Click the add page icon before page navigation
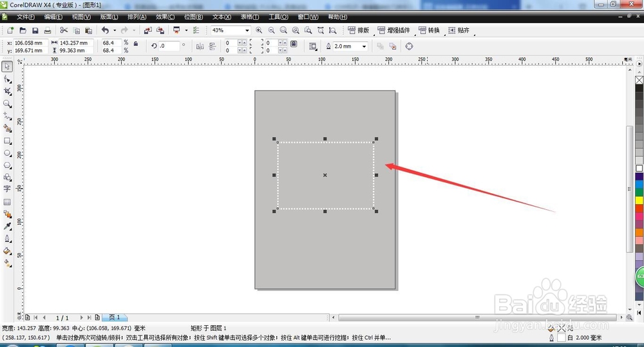The width and height of the screenshot is (644, 347). pyautogui.click(x=28, y=317)
